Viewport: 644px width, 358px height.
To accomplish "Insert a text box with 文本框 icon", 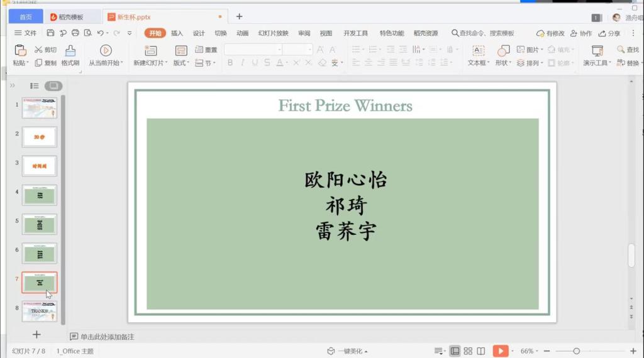I will (x=479, y=51).
